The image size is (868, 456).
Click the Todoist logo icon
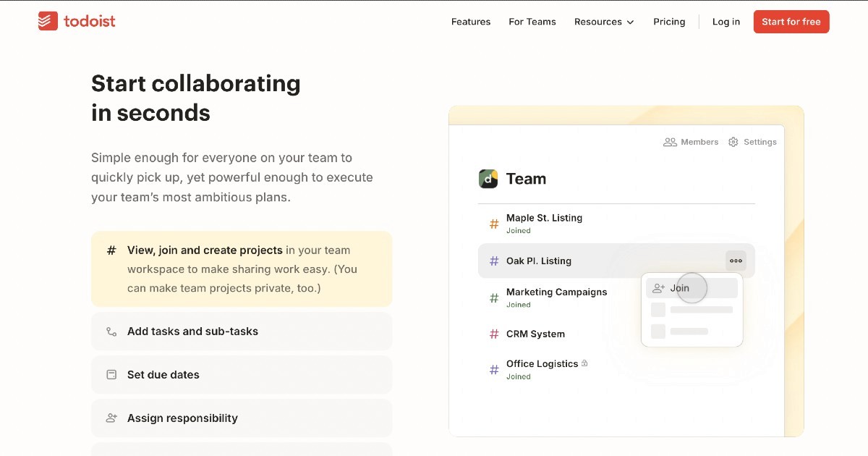click(46, 21)
